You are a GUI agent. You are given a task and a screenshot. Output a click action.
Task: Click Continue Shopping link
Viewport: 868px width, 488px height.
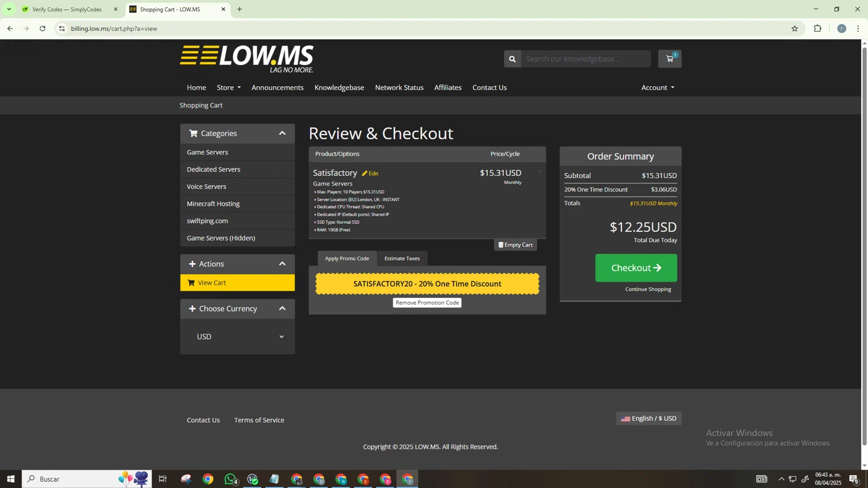pos(648,289)
